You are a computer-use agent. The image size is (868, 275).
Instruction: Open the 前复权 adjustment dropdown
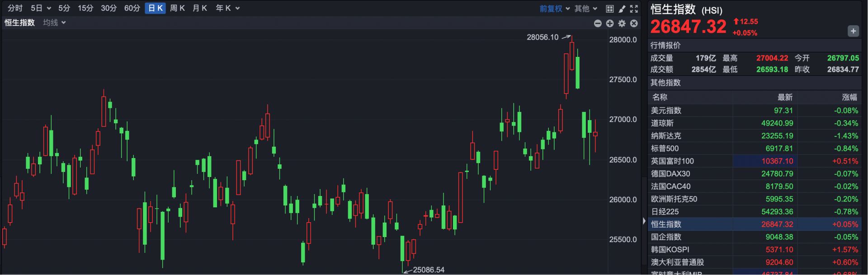[554, 9]
